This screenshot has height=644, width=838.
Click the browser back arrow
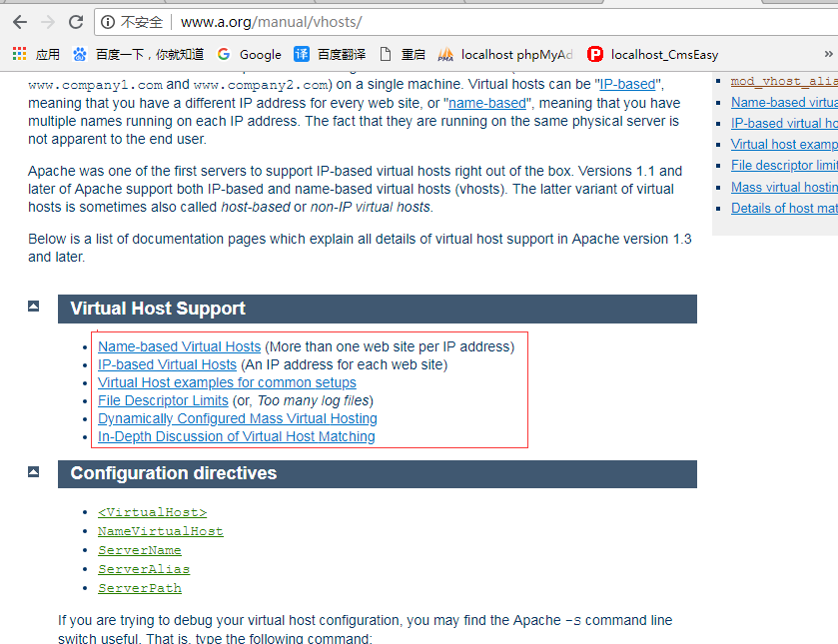(x=20, y=22)
